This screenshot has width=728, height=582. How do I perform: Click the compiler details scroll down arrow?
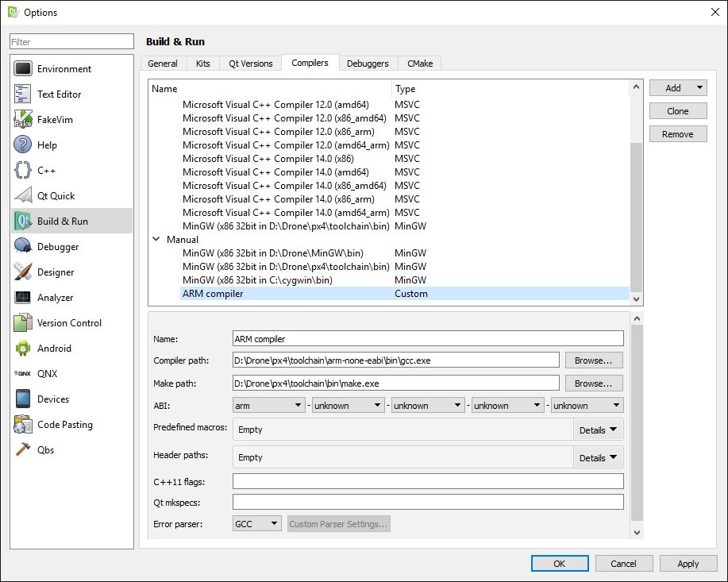(x=637, y=532)
